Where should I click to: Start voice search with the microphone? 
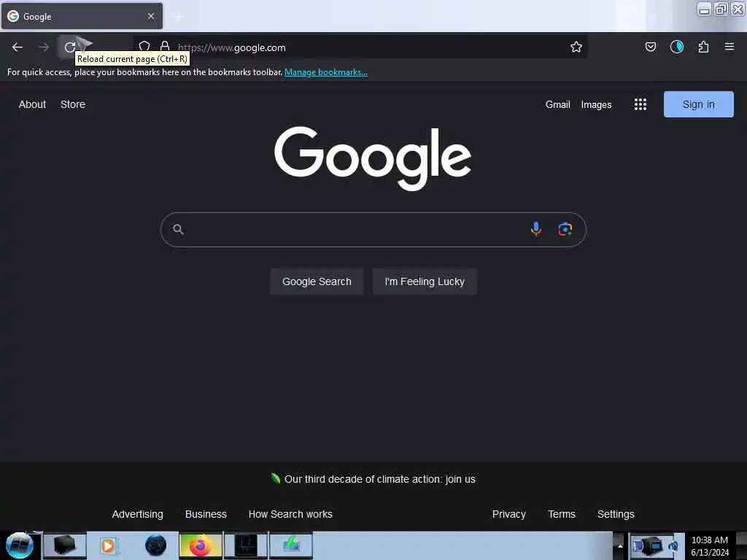(536, 229)
